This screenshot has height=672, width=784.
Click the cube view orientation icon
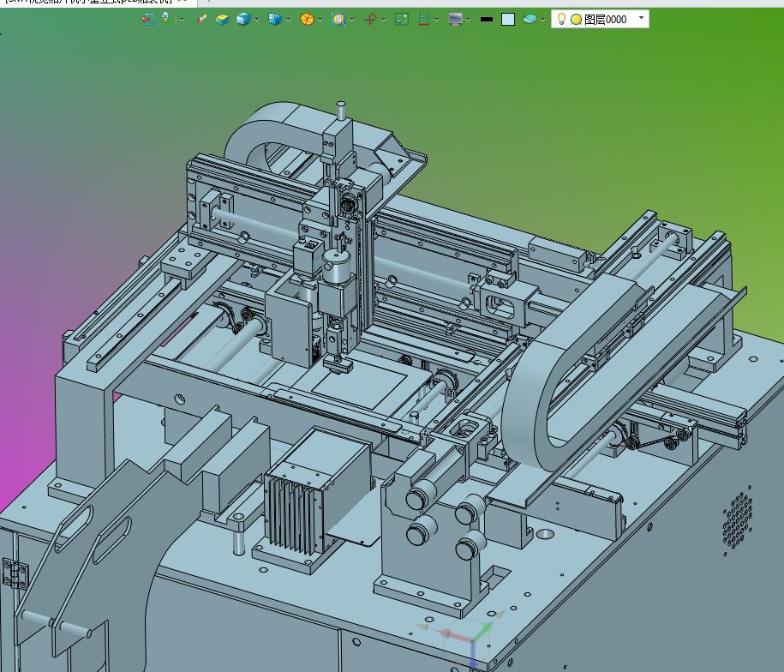coord(274,19)
